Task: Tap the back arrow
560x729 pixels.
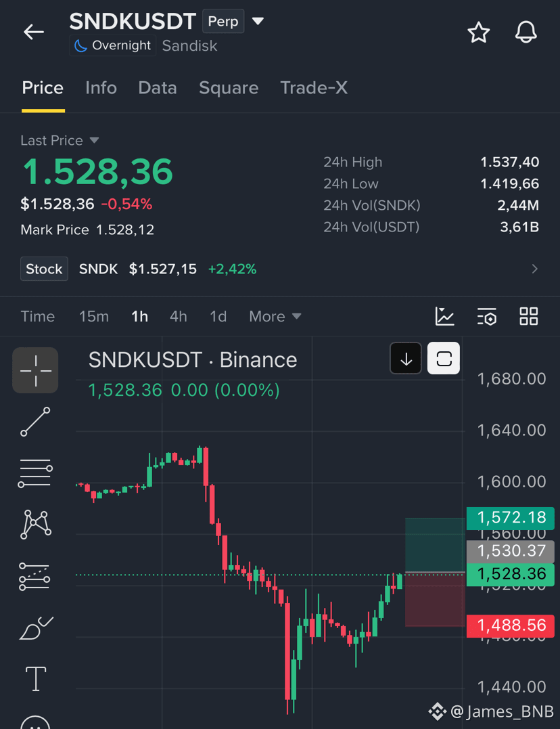Action: click(x=33, y=32)
